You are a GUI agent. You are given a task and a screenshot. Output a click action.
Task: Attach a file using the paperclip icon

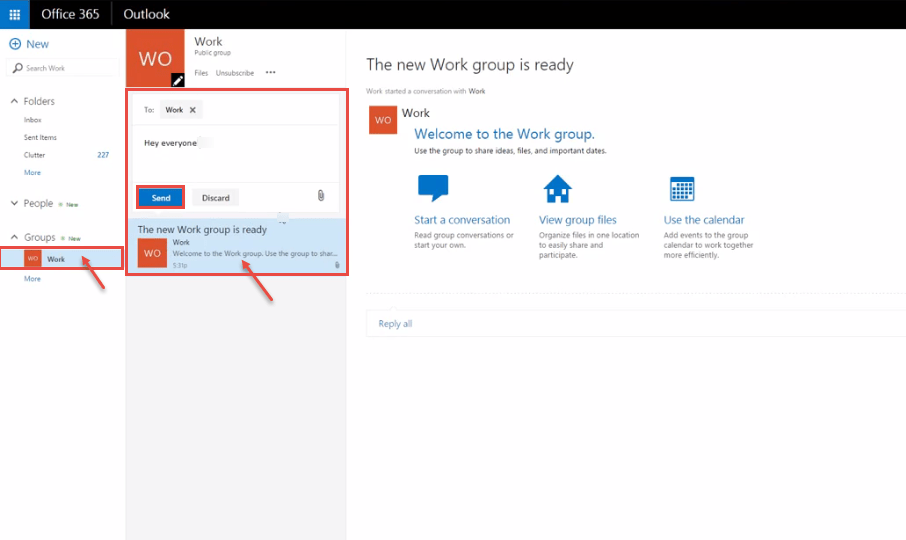click(321, 196)
